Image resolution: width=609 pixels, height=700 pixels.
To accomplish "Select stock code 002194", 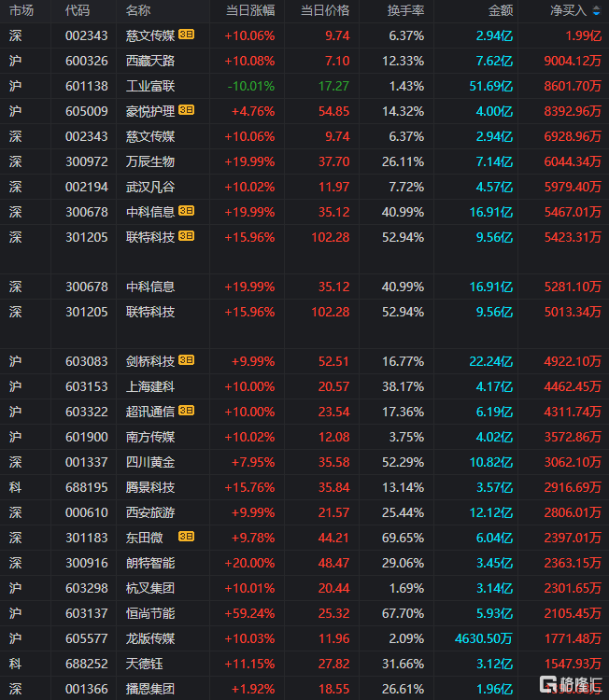I will point(87,187).
